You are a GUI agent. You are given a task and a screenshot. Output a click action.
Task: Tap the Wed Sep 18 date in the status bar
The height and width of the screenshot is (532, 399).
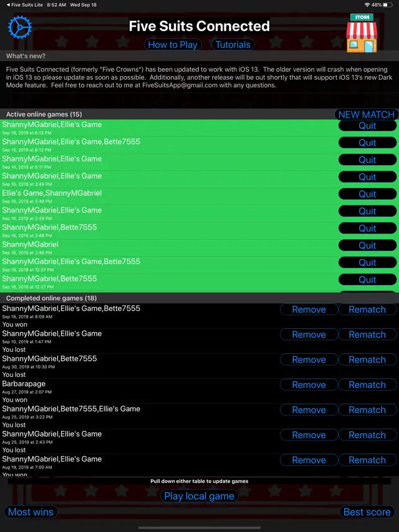coord(83,5)
